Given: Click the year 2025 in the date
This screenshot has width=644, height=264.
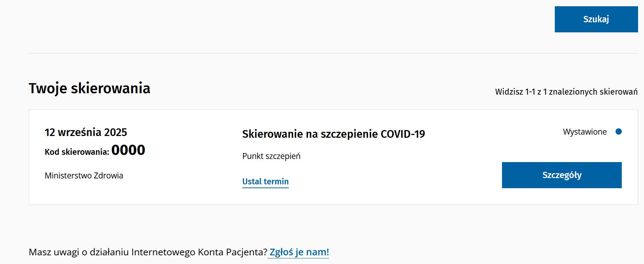Looking at the screenshot, I should click(116, 132).
